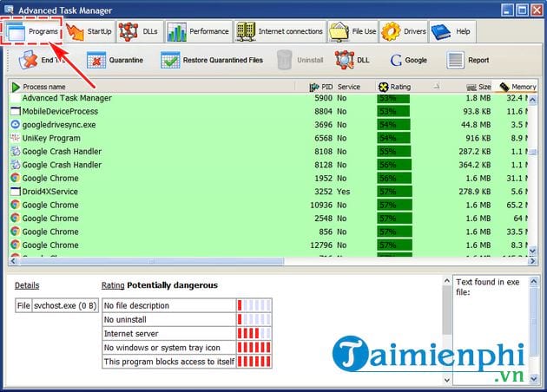
Task: Open the Details link
Action: pyautogui.click(x=27, y=285)
